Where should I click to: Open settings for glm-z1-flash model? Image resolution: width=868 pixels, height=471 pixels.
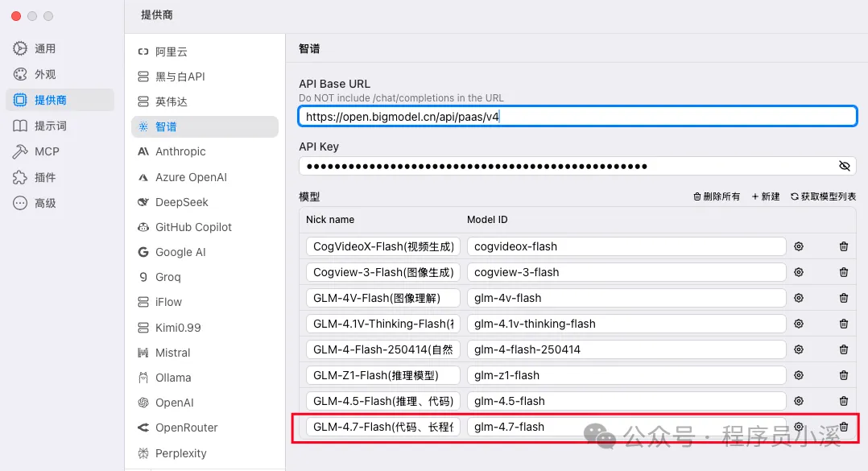pos(798,375)
